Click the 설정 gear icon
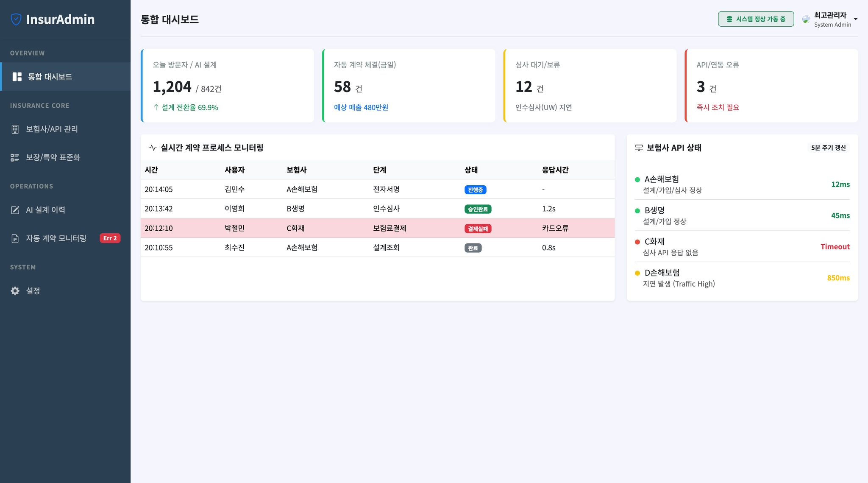The image size is (868, 483). click(x=15, y=291)
